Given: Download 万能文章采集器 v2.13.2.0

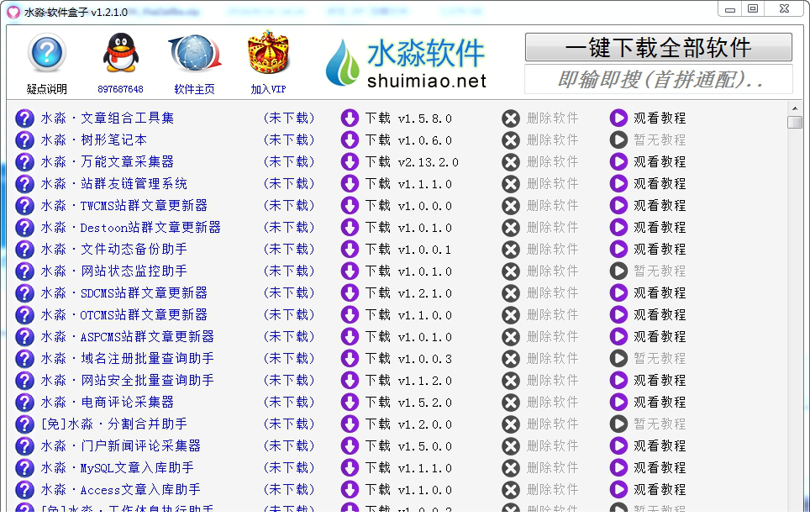Looking at the screenshot, I should click(x=400, y=161).
